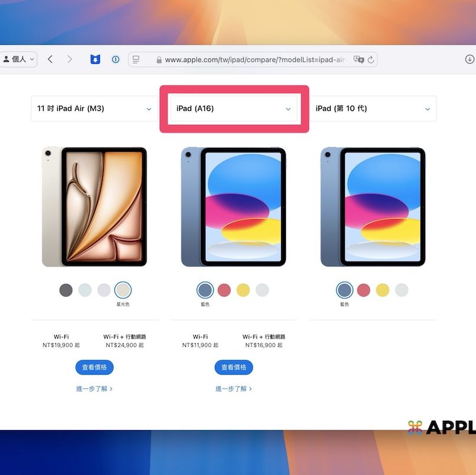Viewport: 476px width, 475px height.
Task: Click the 1Password extension icon
Action: (116, 59)
